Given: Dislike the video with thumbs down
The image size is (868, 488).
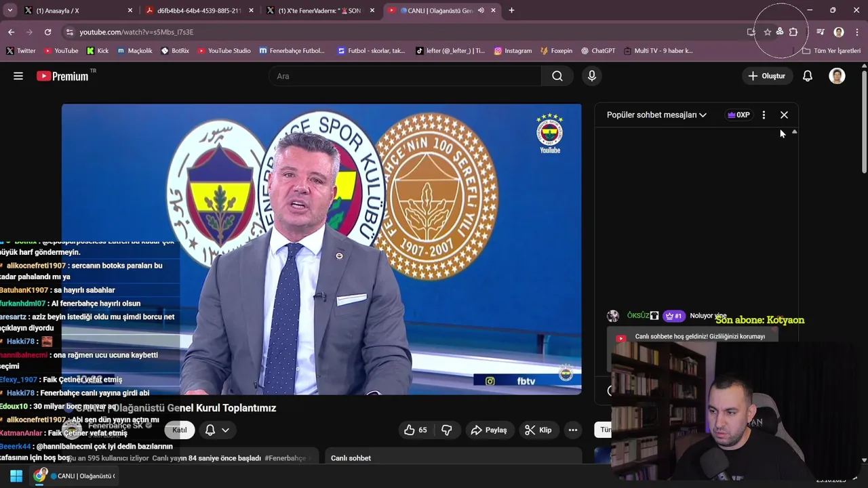Looking at the screenshot, I should [447, 430].
